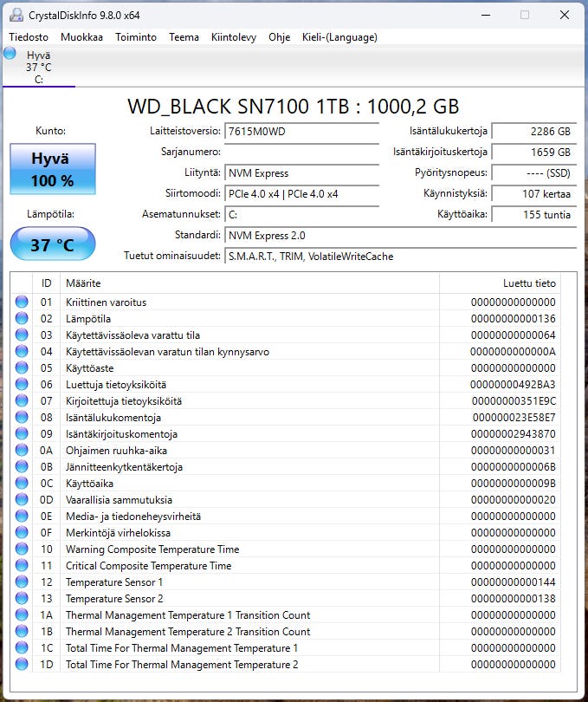Screen dimensions: 588x702
Task: Click status orb for Isäntälukukomentoja row
Action: click(22, 417)
